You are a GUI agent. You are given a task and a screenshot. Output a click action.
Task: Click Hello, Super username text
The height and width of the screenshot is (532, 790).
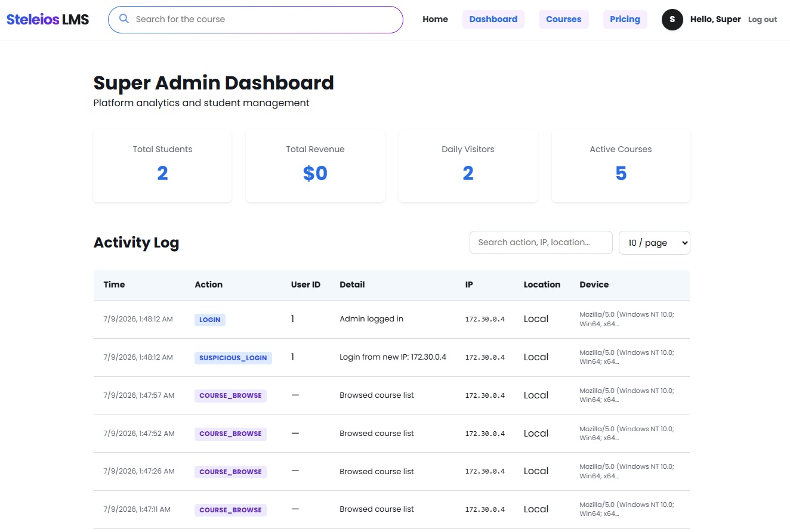pos(715,19)
